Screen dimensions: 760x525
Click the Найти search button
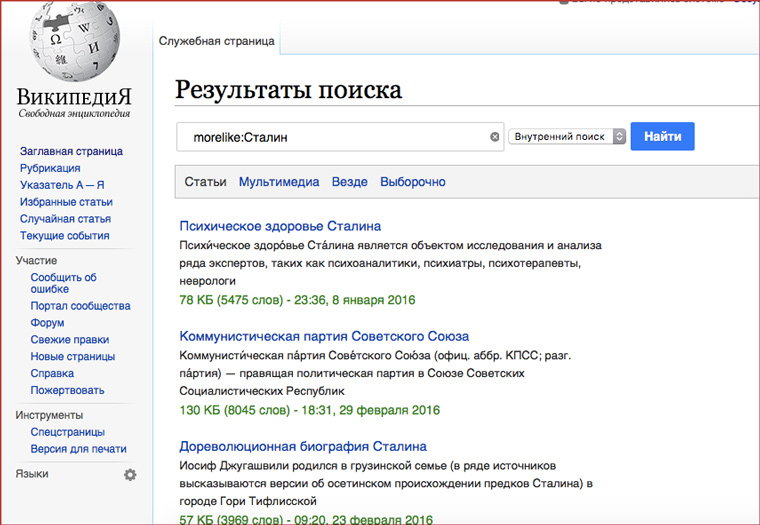click(662, 136)
